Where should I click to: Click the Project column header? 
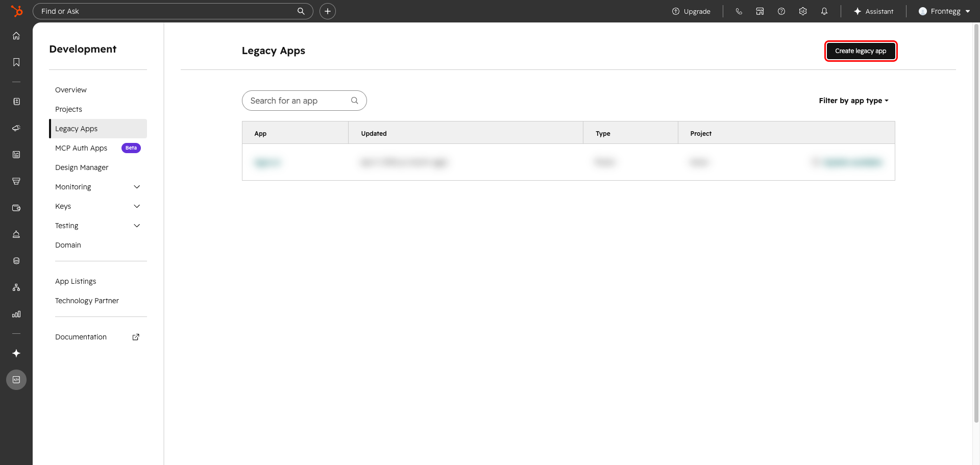786,133
